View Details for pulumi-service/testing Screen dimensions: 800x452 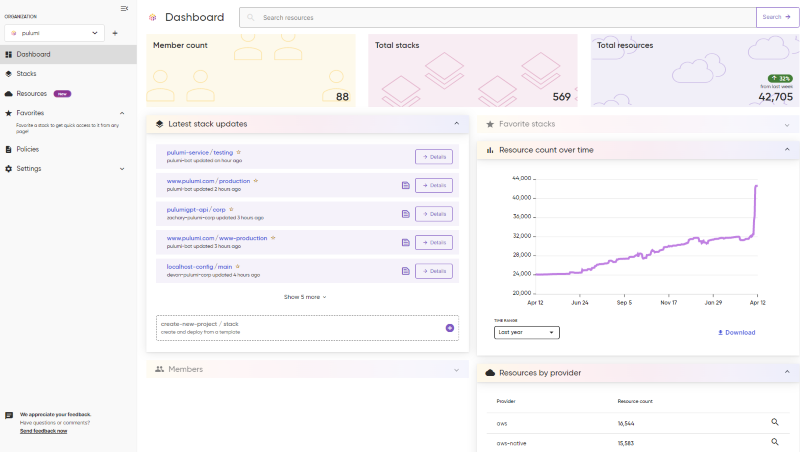coord(434,157)
